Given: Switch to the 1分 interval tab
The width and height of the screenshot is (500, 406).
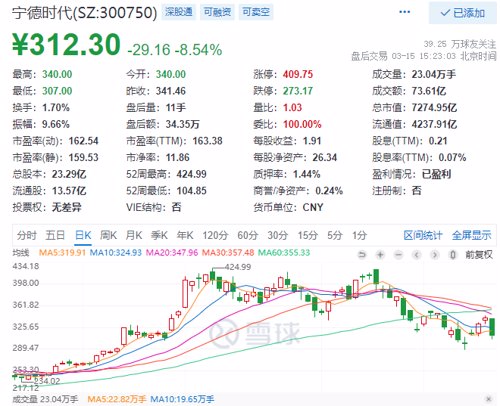Looking at the screenshot, I should click(360, 235).
